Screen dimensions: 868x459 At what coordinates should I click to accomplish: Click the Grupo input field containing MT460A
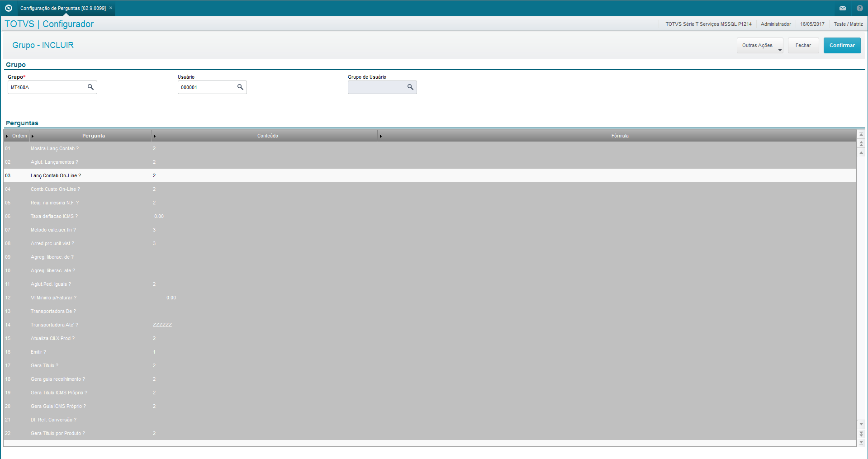tap(52, 87)
